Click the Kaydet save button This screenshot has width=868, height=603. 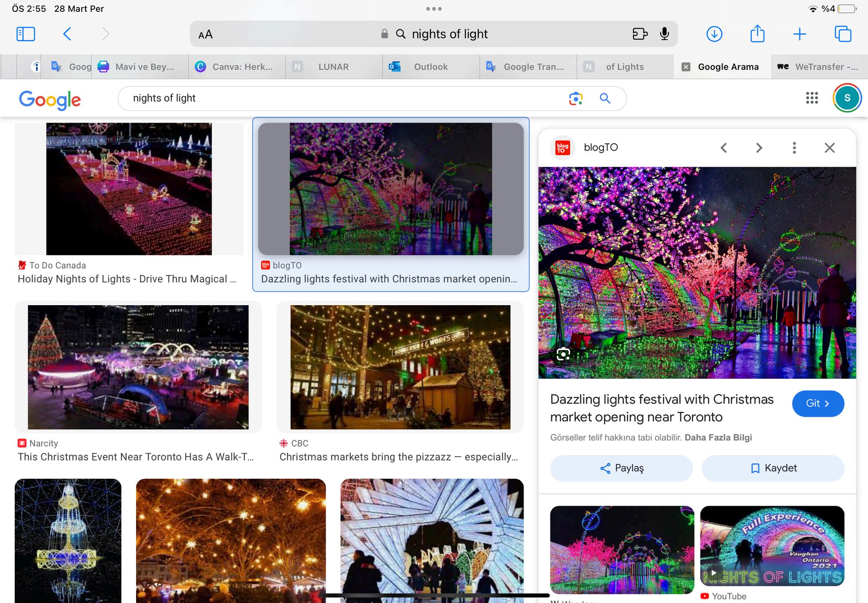tap(773, 468)
